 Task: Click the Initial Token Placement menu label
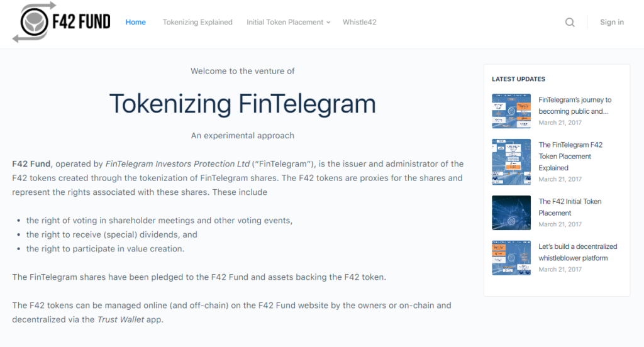point(285,22)
